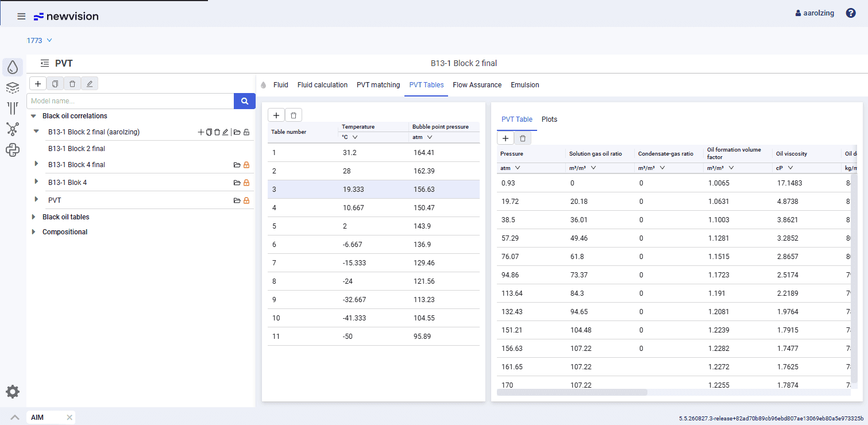Add a new model with plus button
This screenshot has width=868, height=425.
click(x=38, y=84)
